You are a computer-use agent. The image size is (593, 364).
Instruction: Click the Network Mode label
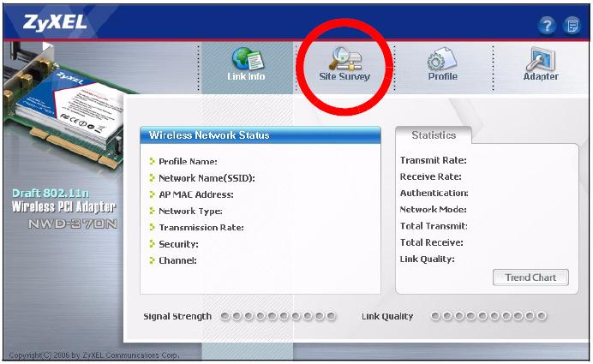tap(434, 209)
